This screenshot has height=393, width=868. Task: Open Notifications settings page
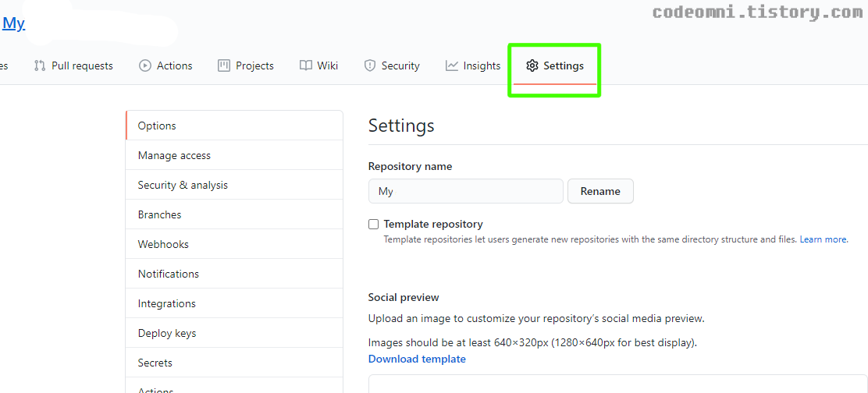point(234,274)
